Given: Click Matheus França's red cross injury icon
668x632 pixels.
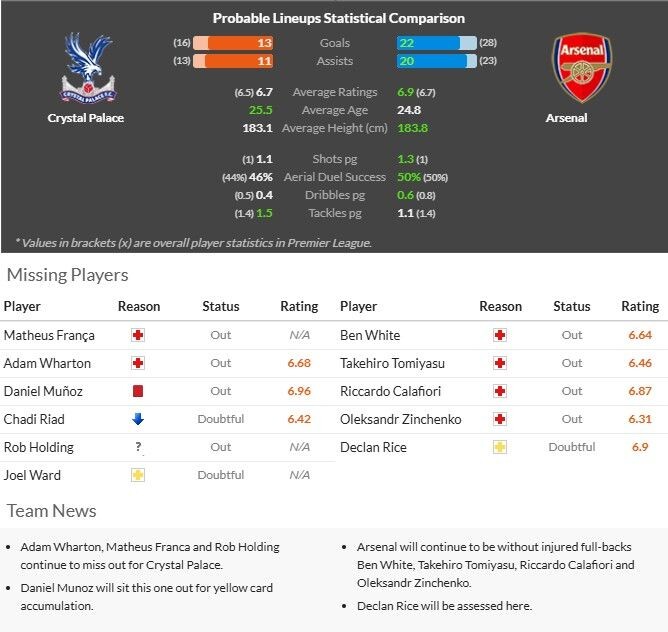Looking at the screenshot, I should 138,335.
